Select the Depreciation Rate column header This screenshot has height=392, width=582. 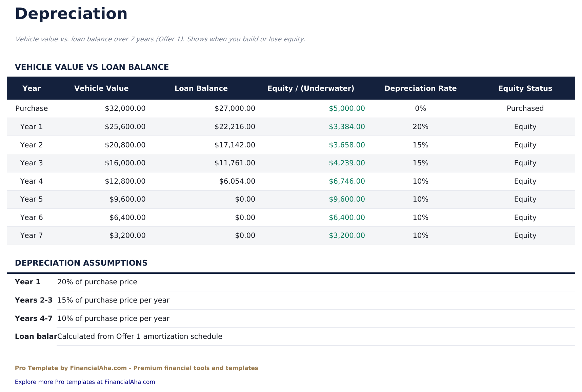(420, 88)
